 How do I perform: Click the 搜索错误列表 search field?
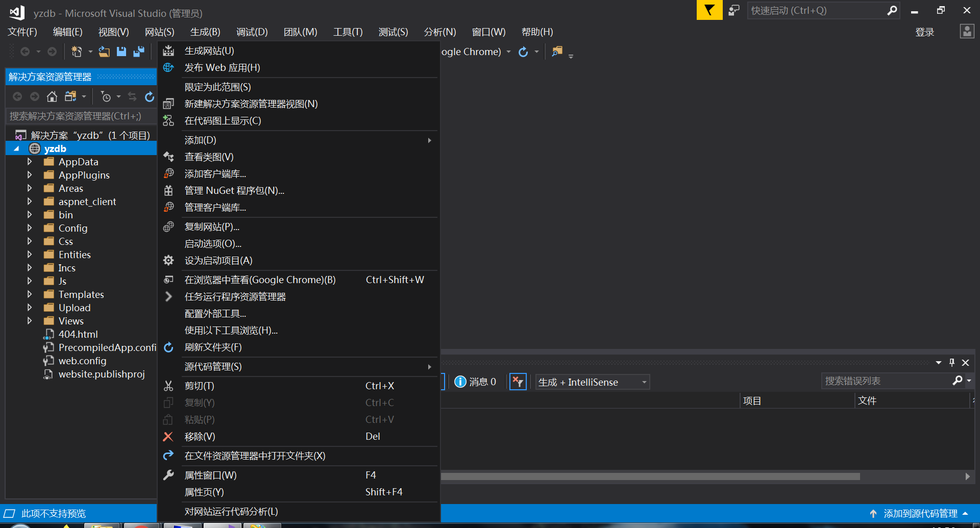tap(886, 381)
